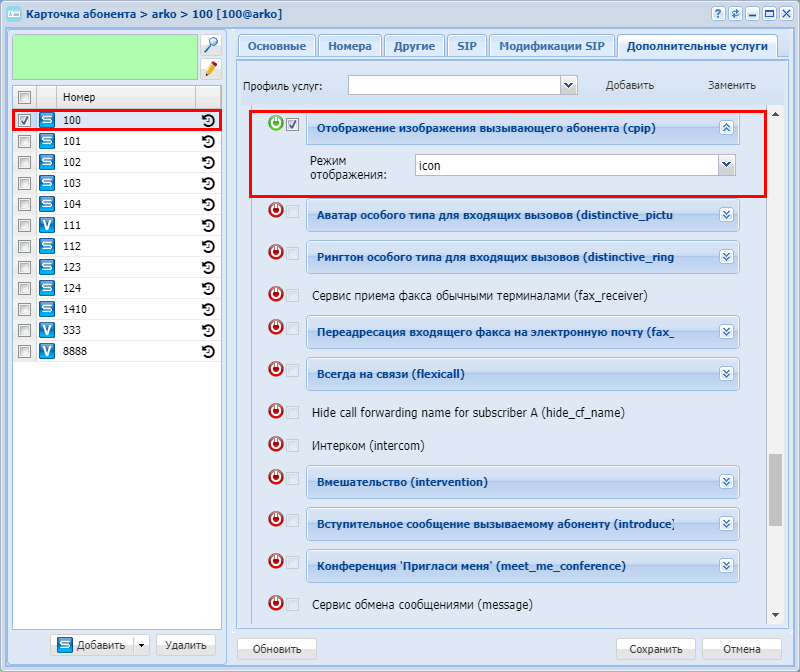
Task: Click the pencil edit icon
Action: 210,68
